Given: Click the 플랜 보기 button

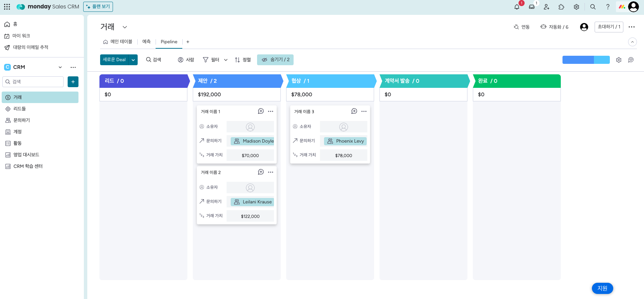Looking at the screenshot, I should (98, 7).
